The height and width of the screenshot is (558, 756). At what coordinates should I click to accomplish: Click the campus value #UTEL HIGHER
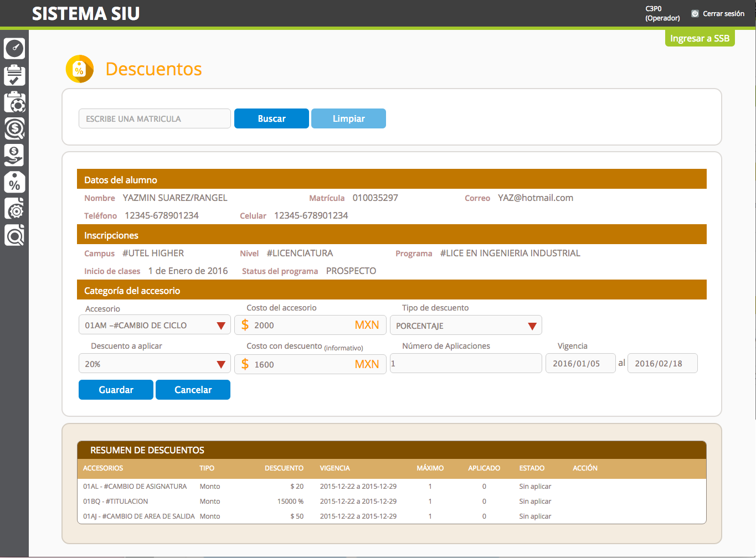153,253
